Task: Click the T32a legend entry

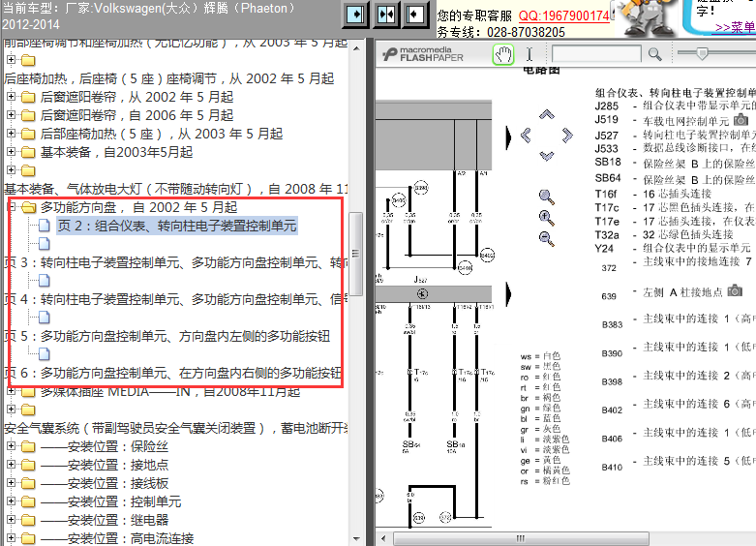Action: [607, 235]
